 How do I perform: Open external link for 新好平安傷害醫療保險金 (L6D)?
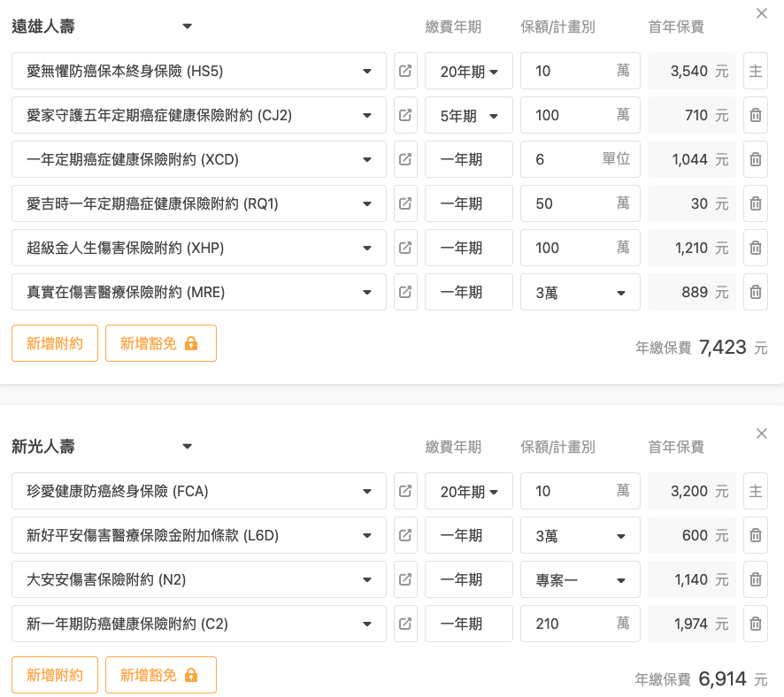(405, 535)
